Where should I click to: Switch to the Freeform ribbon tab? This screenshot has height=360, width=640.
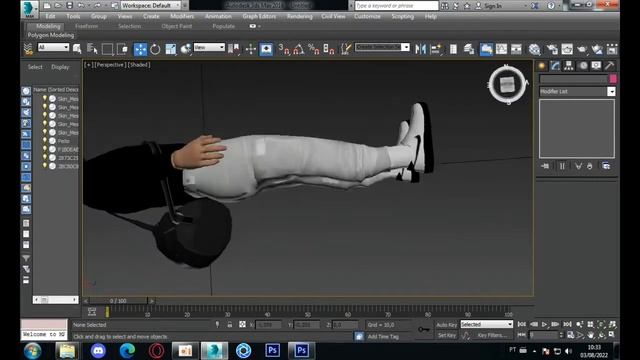coord(87,26)
